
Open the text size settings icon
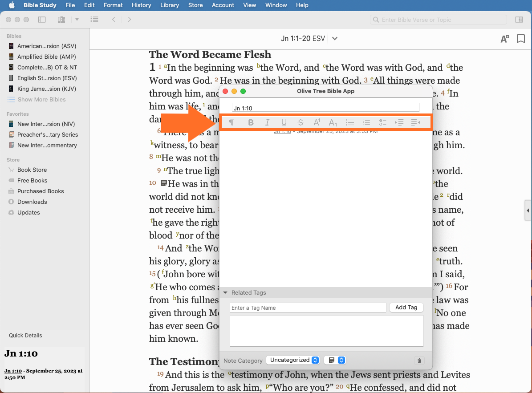pos(504,39)
